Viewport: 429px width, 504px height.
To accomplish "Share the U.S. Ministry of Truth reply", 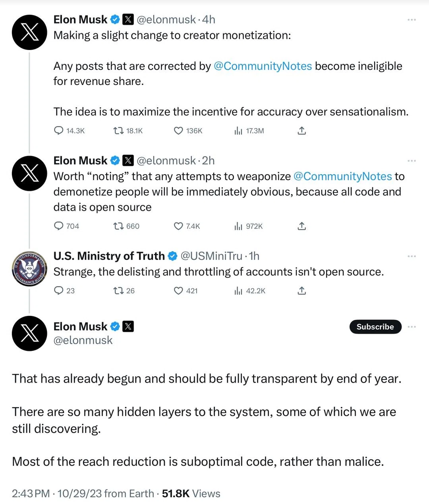I will pos(302,291).
